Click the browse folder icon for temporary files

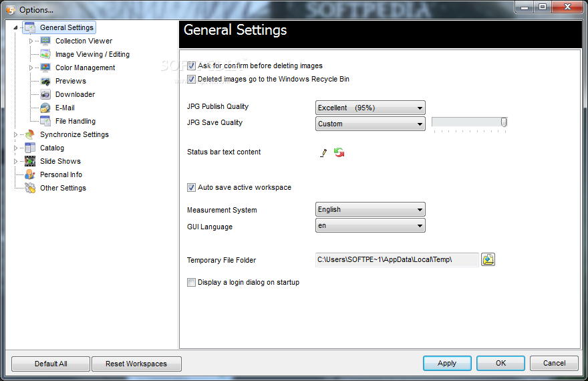[x=488, y=259]
